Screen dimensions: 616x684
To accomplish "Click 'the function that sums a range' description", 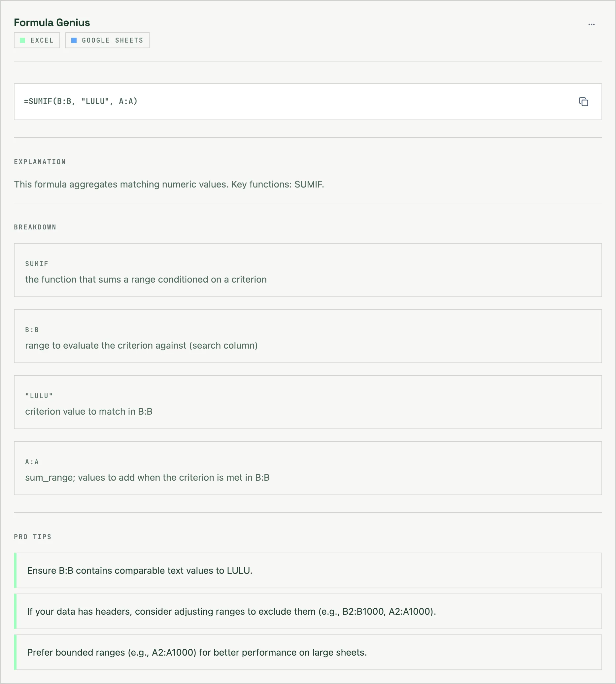I will 146,279.
